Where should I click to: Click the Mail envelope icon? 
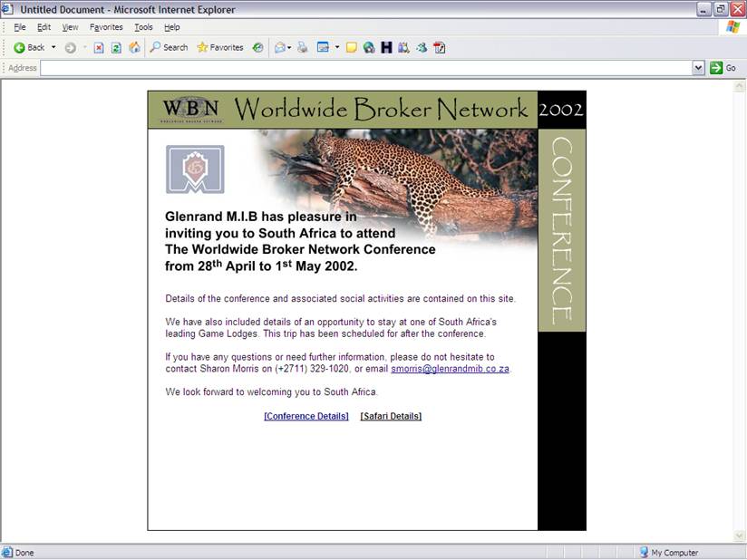pyautogui.click(x=280, y=47)
